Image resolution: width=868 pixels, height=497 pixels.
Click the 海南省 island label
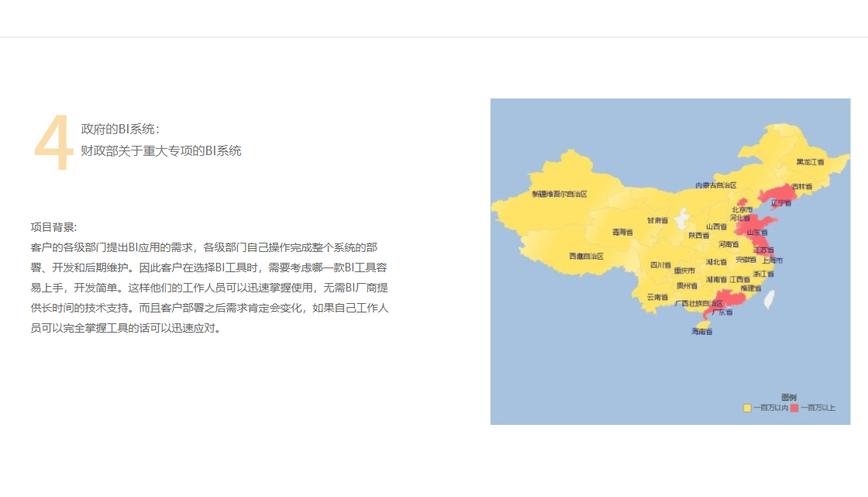(701, 332)
